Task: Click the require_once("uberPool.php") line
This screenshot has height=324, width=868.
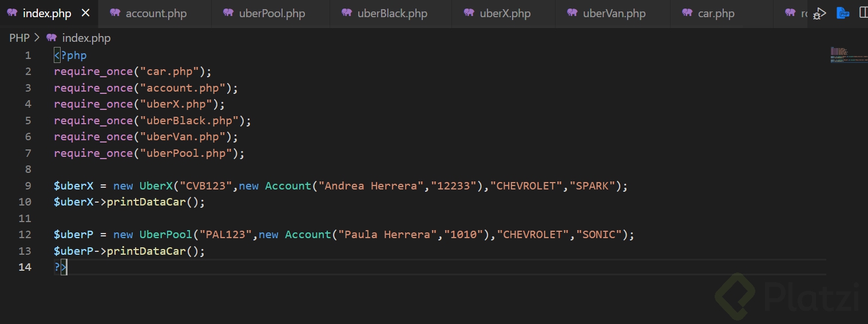Action: [149, 153]
